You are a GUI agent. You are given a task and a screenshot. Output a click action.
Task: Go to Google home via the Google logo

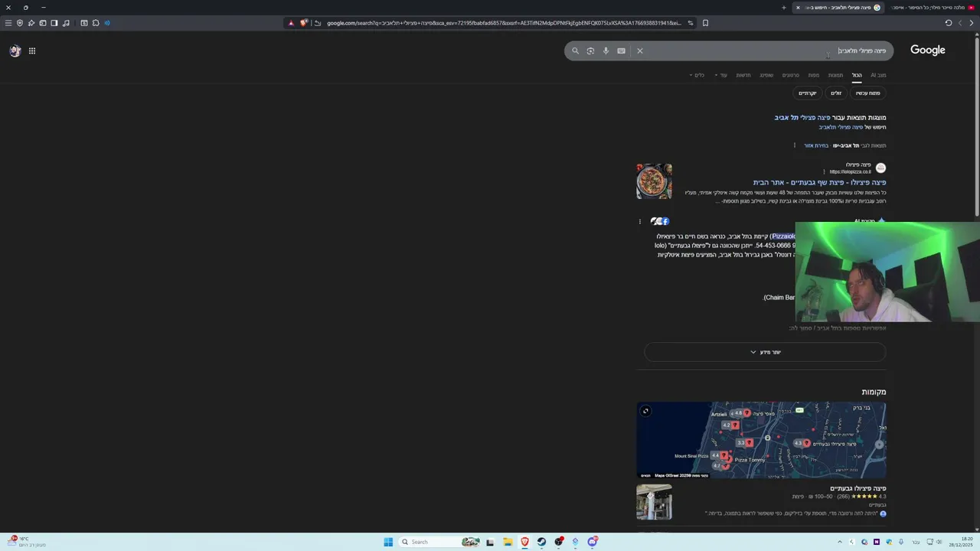tap(927, 51)
